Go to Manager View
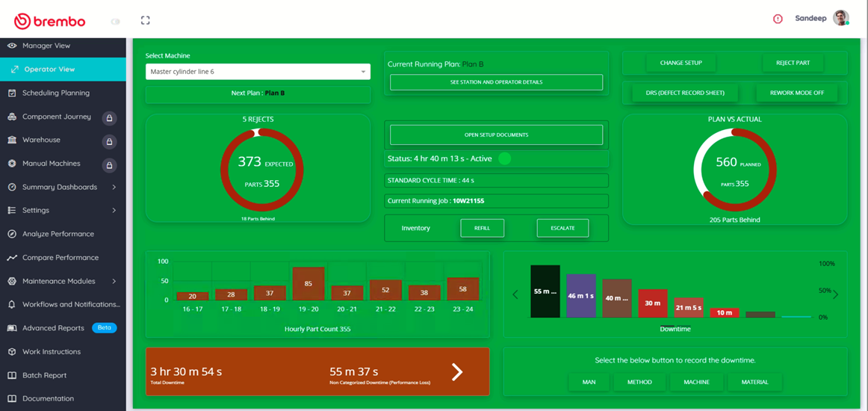 point(46,46)
